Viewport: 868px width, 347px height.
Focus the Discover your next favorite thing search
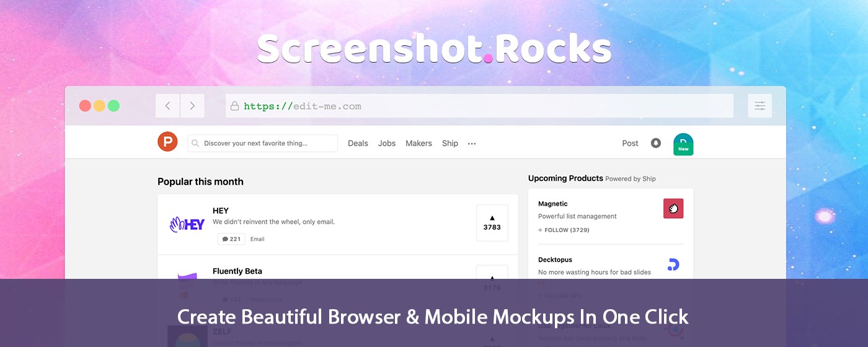[x=263, y=143]
